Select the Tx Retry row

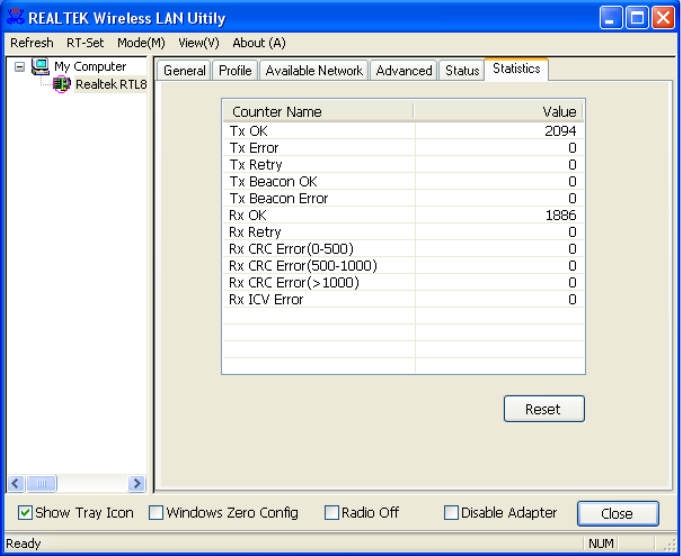[403, 165]
